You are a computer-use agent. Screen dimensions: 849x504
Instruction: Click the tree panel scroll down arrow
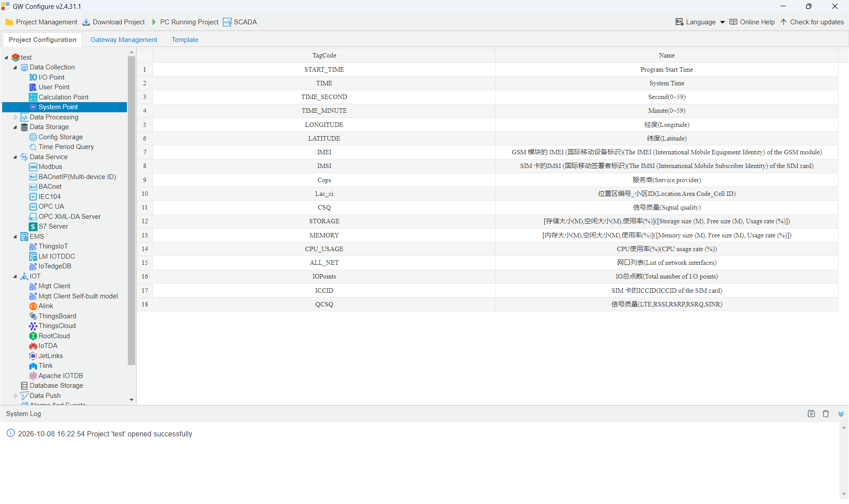(131, 400)
